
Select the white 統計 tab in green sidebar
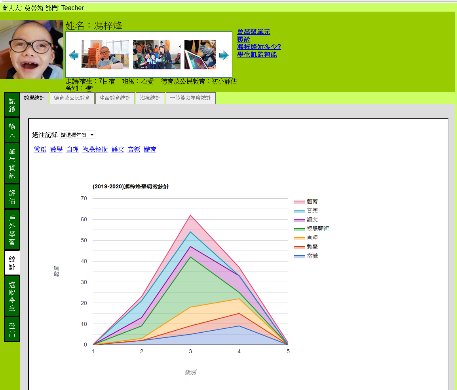[x=12, y=263]
